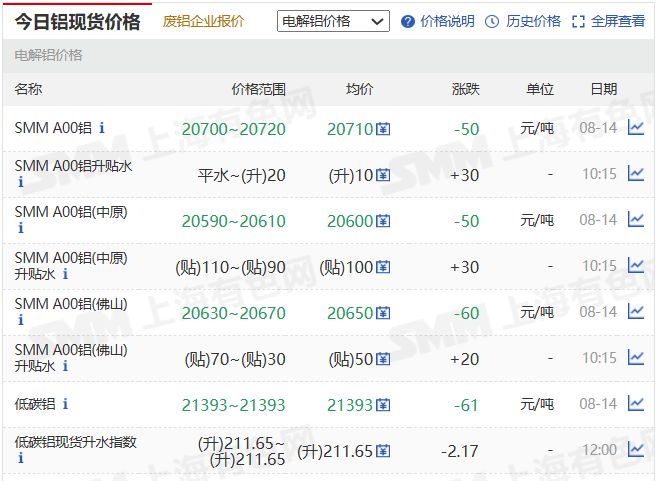
Task: Open trend chart for SMM A00铝(佛山) row
Action: tap(635, 312)
